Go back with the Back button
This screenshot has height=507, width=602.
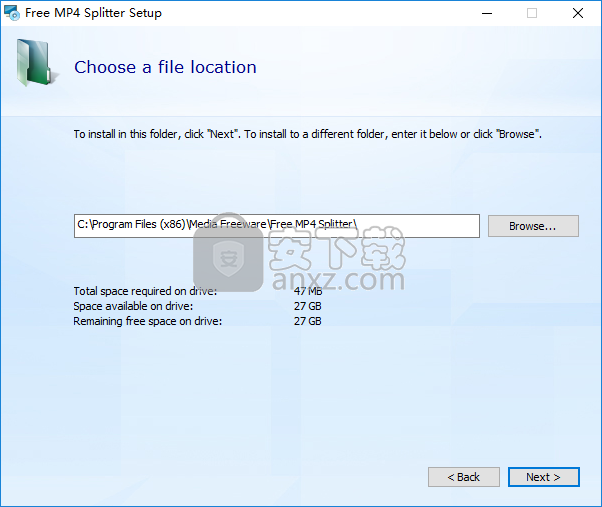(x=464, y=477)
